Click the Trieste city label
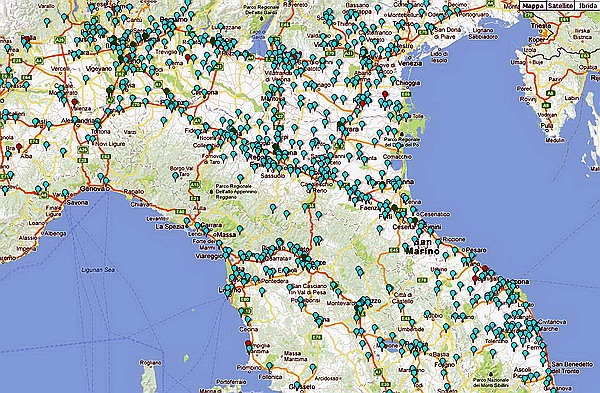Image resolution: width=600 pixels, height=393 pixels. click(x=541, y=26)
